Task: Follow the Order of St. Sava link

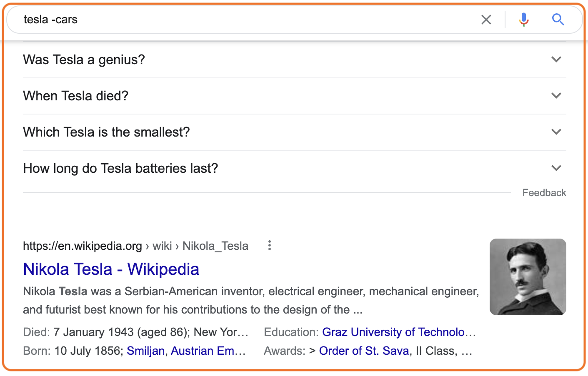Action: [x=364, y=351]
